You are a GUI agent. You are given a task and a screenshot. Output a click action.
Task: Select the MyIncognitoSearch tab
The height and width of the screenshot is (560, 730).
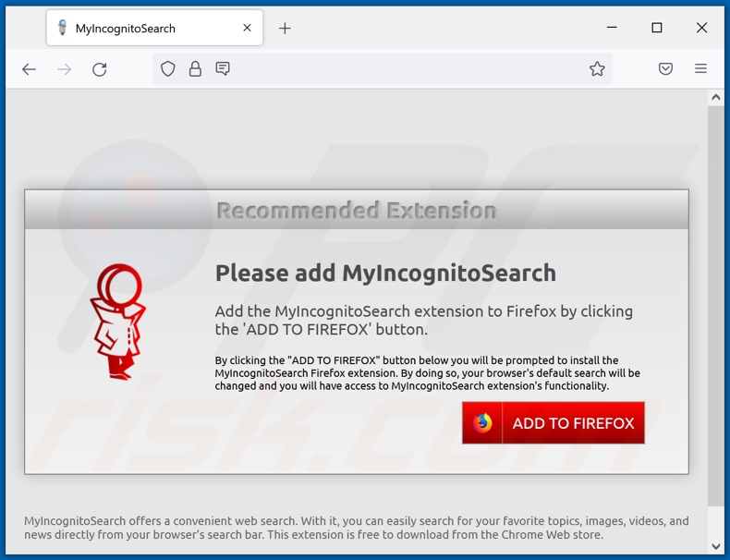(x=154, y=28)
